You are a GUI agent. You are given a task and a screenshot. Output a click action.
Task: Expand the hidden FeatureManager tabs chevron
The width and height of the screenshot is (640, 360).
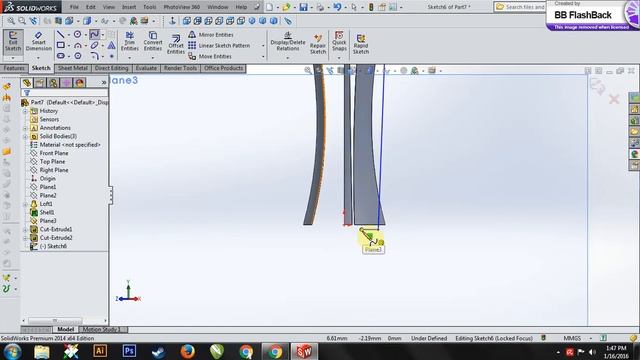(x=104, y=83)
